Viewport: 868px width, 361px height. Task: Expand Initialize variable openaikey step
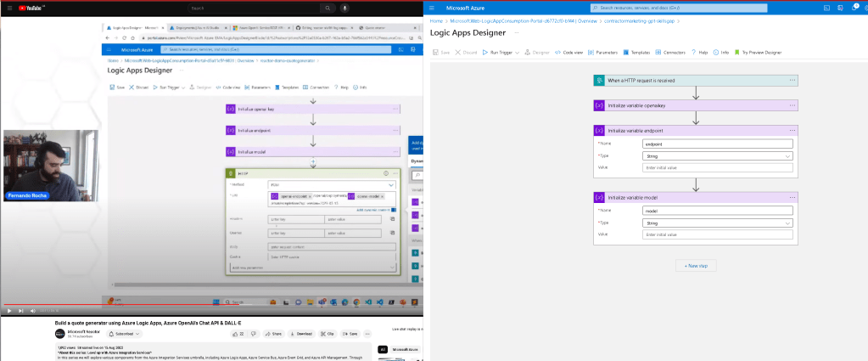click(x=695, y=105)
